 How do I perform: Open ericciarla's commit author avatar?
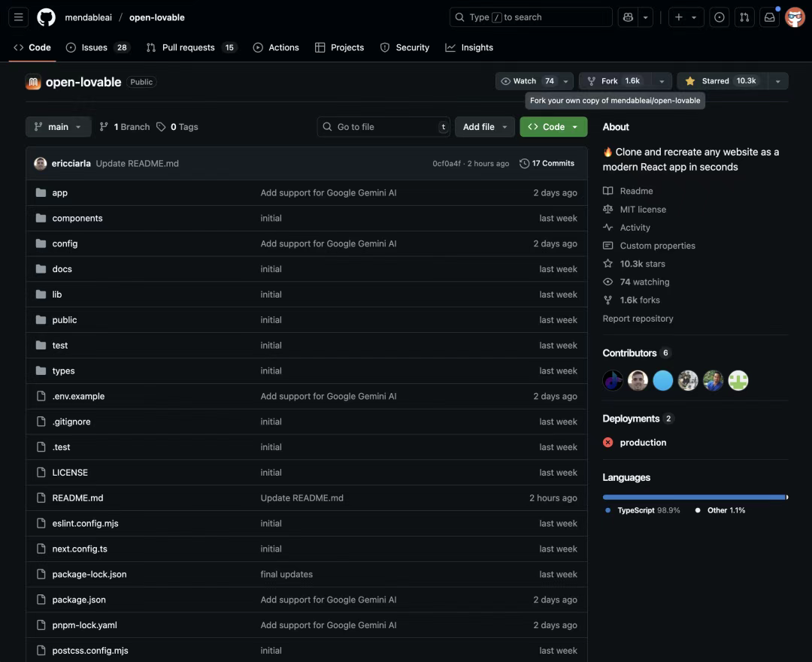[41, 164]
